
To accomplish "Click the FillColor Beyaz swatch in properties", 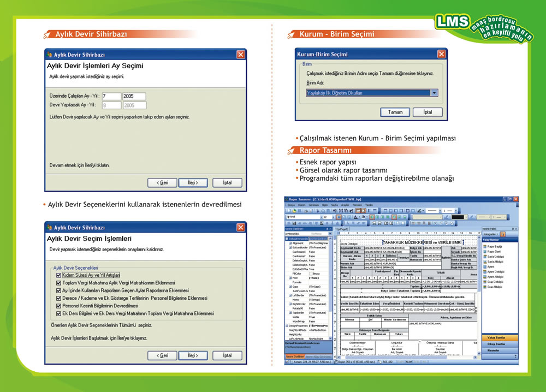I will pyautogui.click(x=311, y=274).
